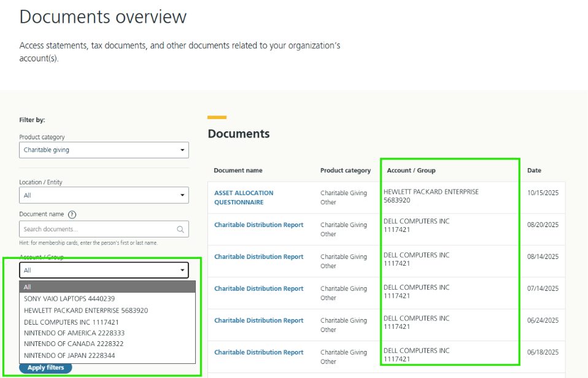Click the date 08/20/2025
Viewport: 588px width, 378px height.
[x=543, y=225]
